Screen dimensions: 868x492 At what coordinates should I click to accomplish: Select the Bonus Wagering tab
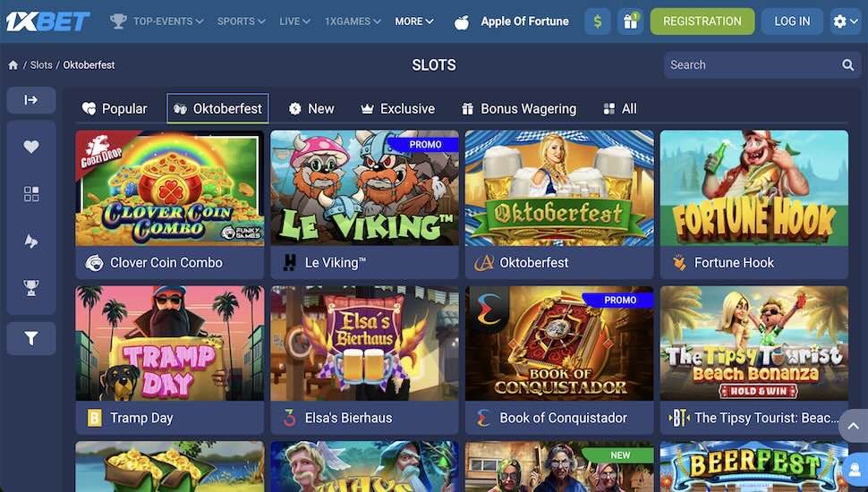pyautogui.click(x=519, y=108)
